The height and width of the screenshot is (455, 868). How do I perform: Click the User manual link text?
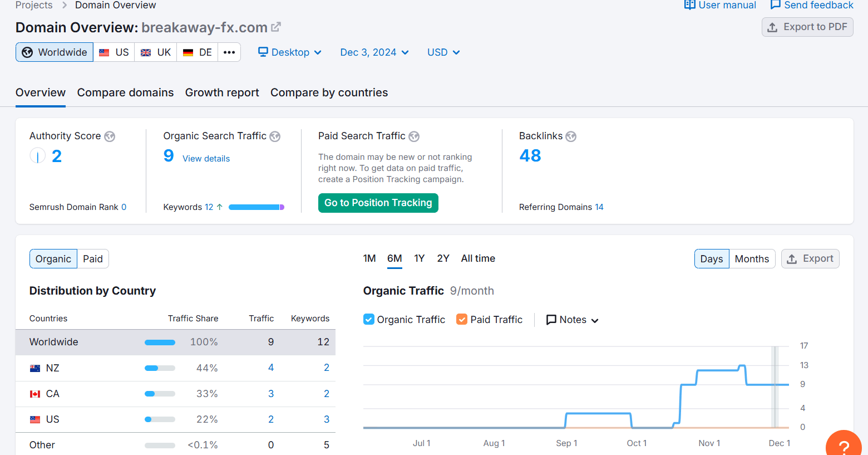coord(727,5)
